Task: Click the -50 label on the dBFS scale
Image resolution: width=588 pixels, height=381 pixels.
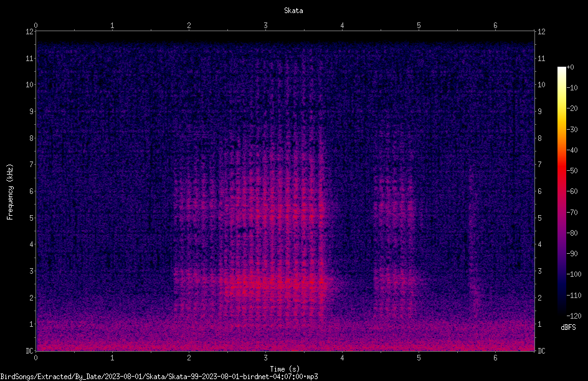Action: point(572,170)
